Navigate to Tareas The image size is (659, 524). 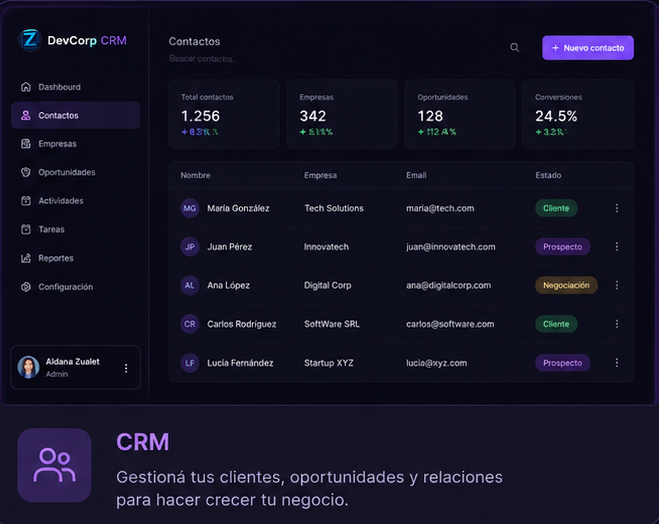76,229
